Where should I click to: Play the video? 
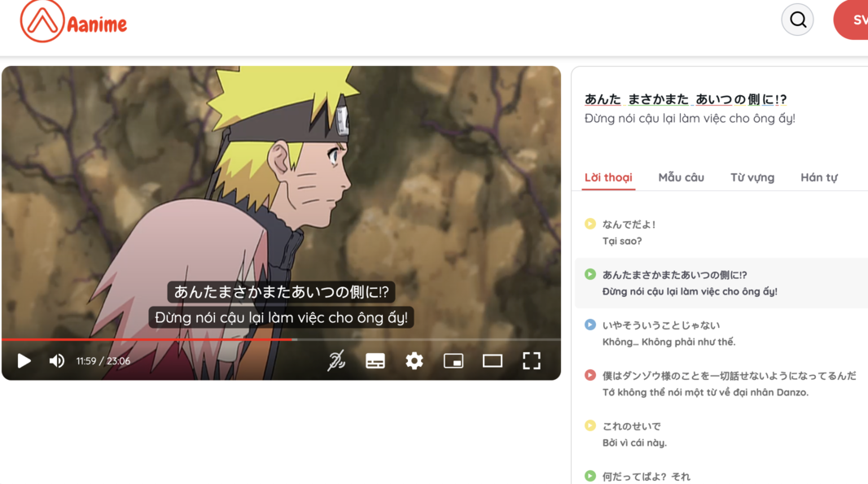coord(24,360)
